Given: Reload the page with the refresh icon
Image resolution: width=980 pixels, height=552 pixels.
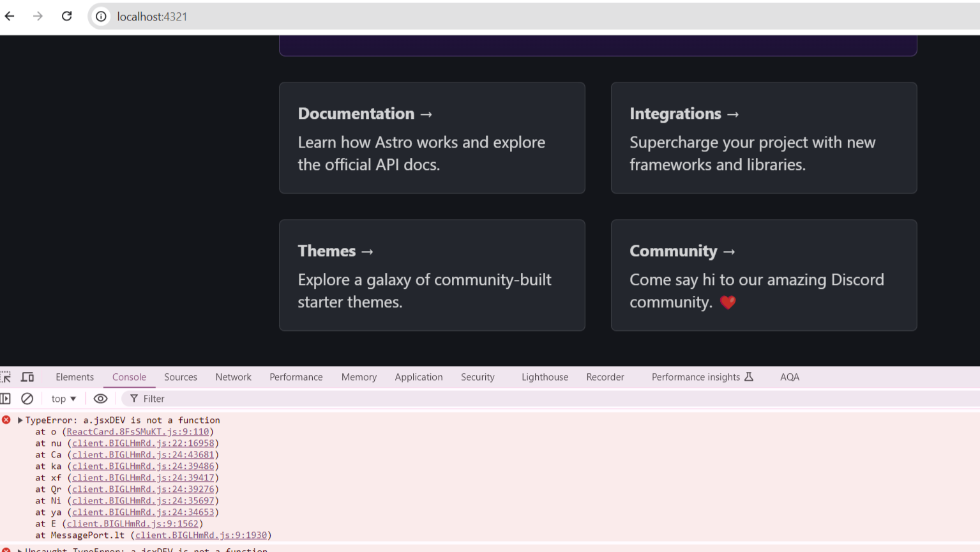Looking at the screenshot, I should click(66, 16).
